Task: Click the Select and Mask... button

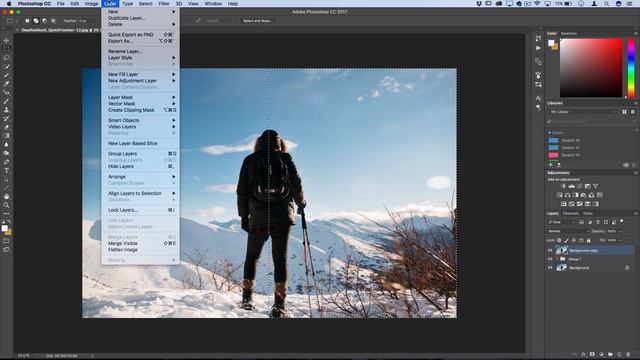Action: tap(257, 20)
